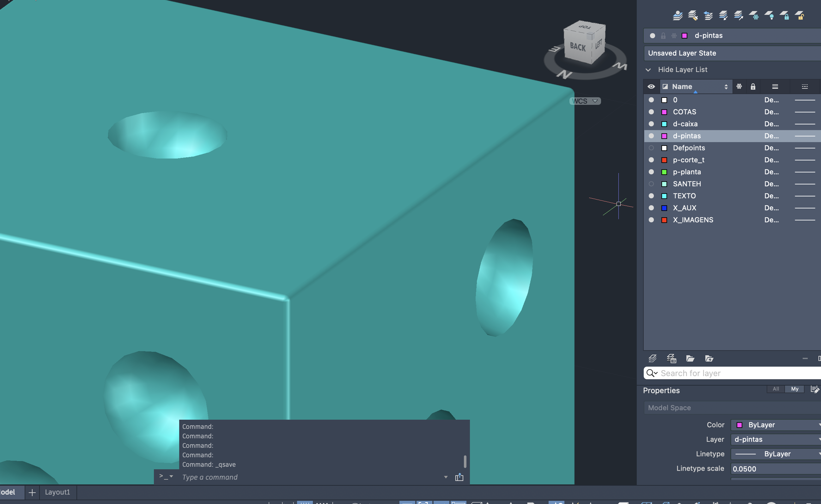Click the New Layer icon below list
This screenshot has height=504, width=821.
coord(652,358)
